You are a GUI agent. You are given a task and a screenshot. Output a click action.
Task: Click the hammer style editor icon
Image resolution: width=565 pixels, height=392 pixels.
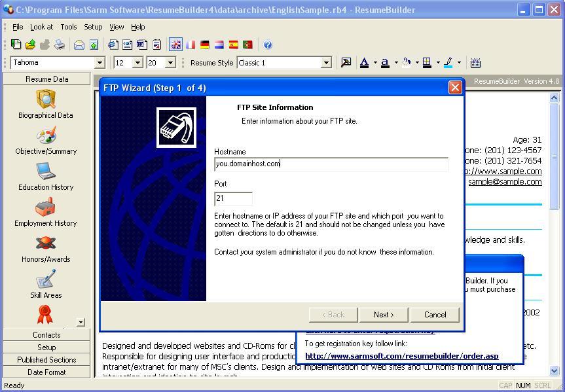(346, 63)
